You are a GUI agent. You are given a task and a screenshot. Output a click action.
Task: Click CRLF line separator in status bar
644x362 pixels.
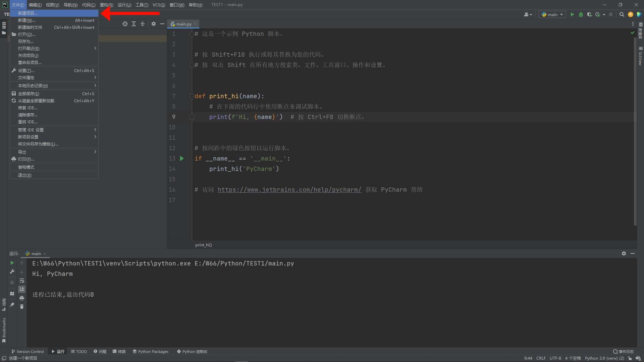[541, 358]
